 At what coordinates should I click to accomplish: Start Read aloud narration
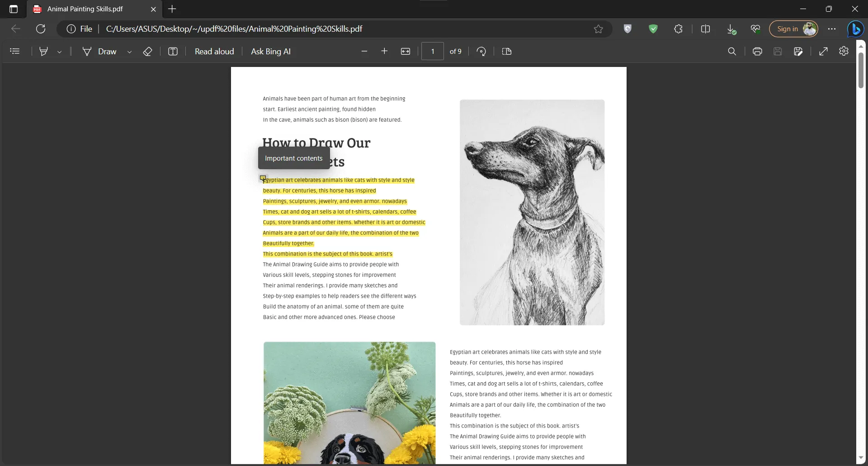pyautogui.click(x=214, y=51)
